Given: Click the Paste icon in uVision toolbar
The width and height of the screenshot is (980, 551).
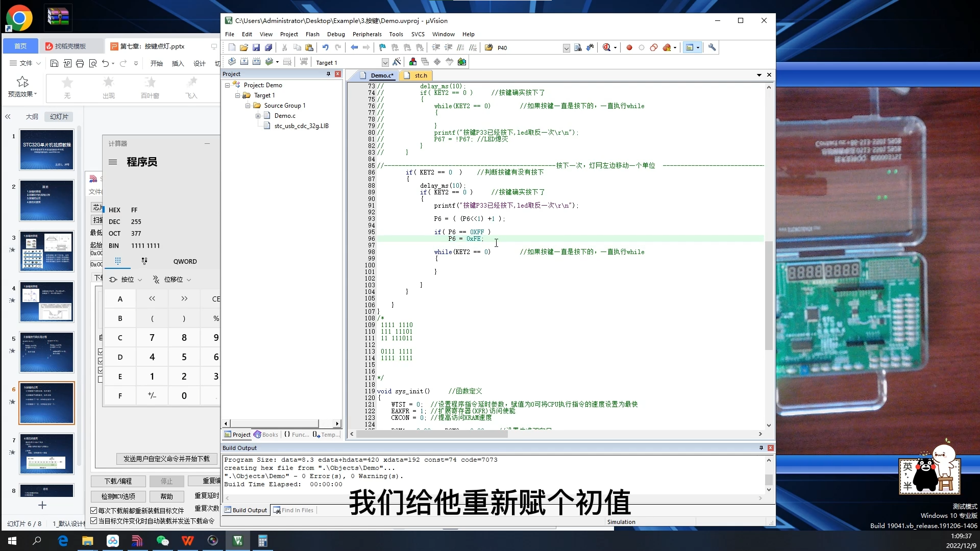Looking at the screenshot, I should 309,47.
